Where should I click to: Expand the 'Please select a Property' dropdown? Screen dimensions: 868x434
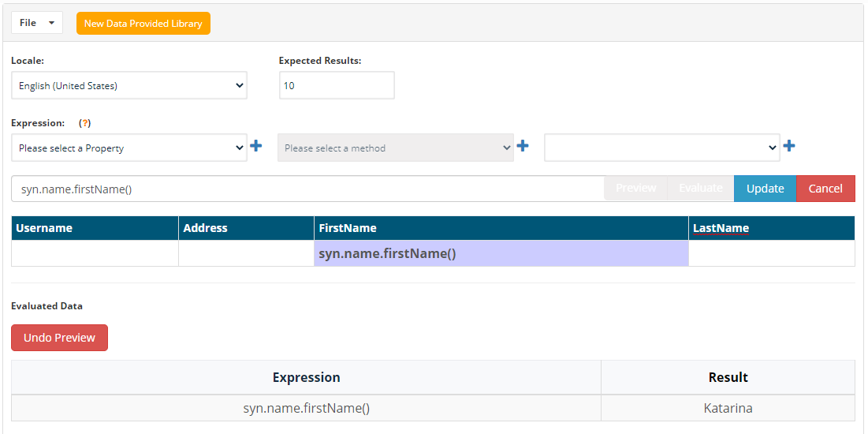tap(129, 148)
